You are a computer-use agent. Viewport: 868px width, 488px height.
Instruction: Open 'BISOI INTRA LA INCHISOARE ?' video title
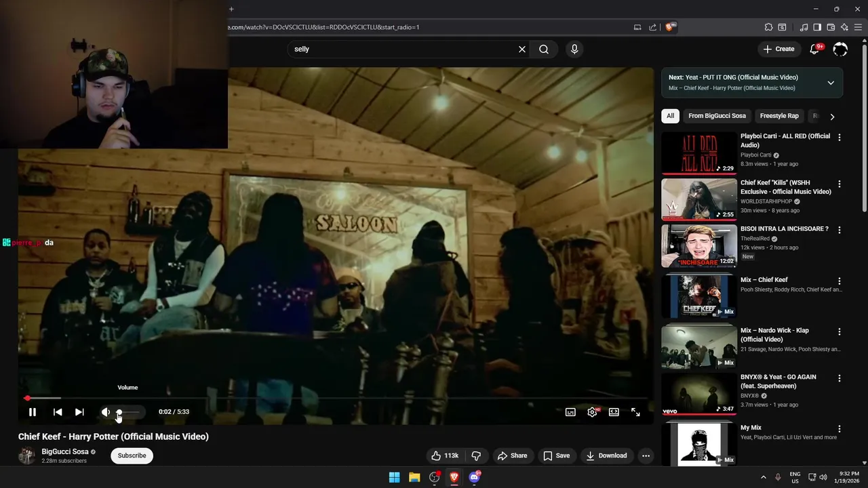[x=785, y=229]
